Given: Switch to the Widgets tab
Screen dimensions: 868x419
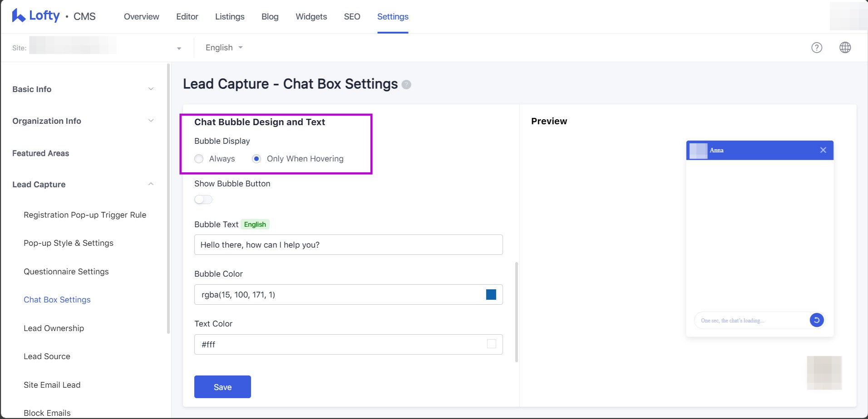Looking at the screenshot, I should tap(311, 17).
